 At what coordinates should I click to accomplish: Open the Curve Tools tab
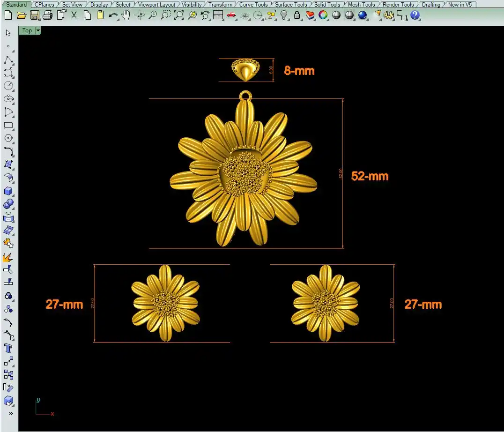(x=253, y=5)
